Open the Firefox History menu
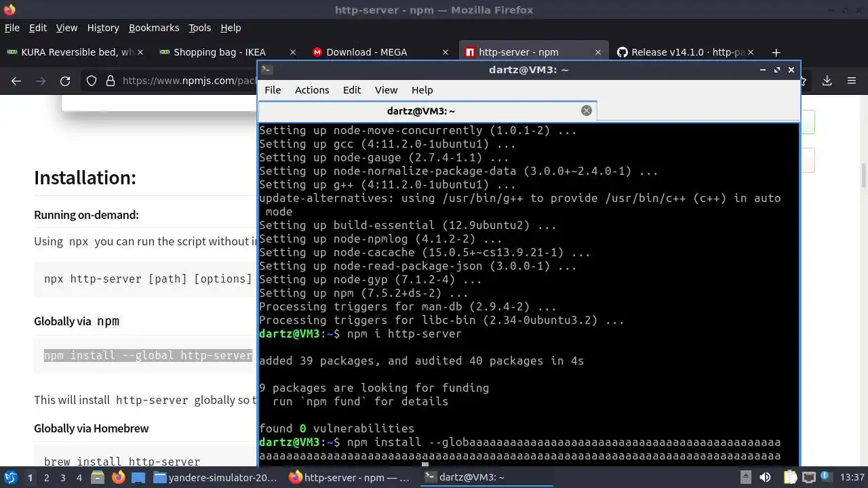The width and height of the screenshot is (868, 488). (x=103, y=28)
